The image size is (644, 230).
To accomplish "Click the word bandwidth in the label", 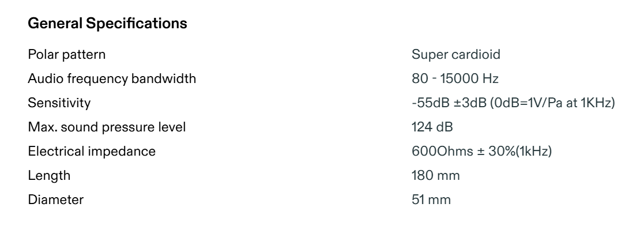I will click(164, 78).
